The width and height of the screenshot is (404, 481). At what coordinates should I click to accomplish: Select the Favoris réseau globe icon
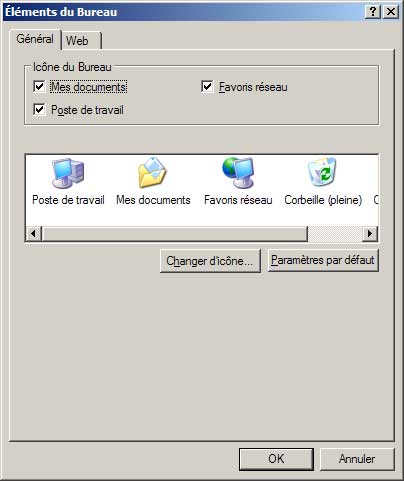tap(238, 173)
